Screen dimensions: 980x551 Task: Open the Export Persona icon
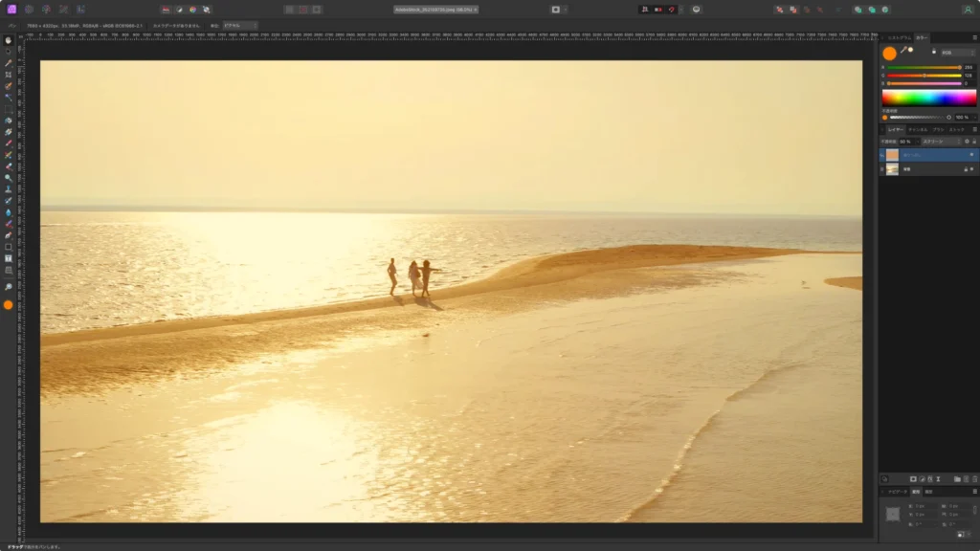[x=81, y=9]
